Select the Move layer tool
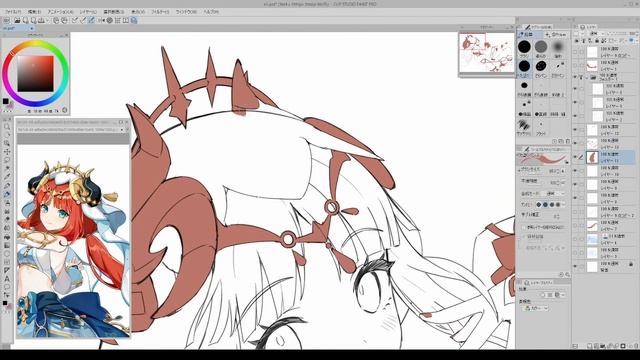 [x=7, y=152]
